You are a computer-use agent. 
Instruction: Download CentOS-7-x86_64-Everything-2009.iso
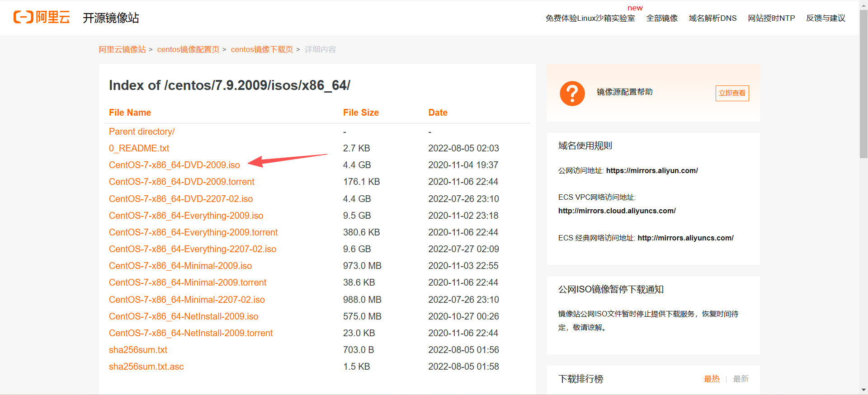186,216
